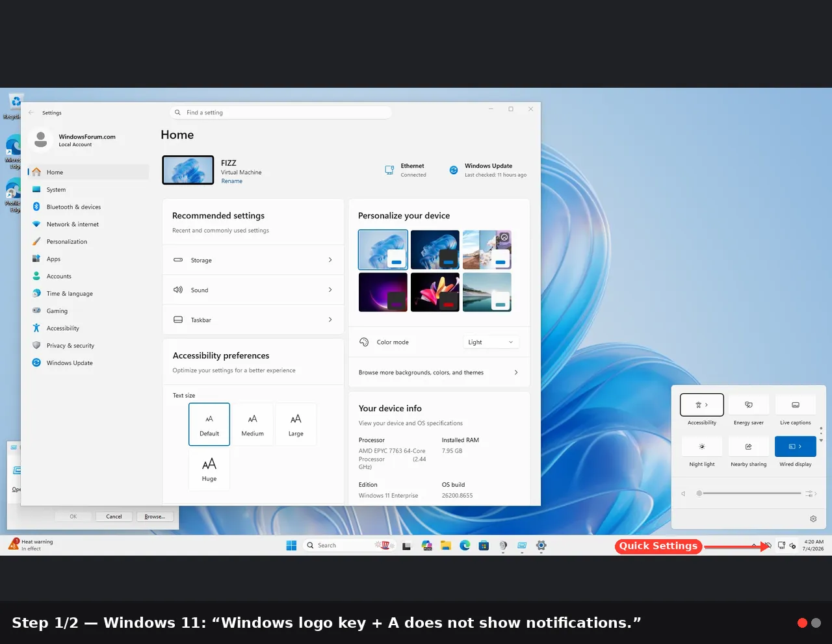Toggle Live captions in Quick Settings

pos(796,405)
